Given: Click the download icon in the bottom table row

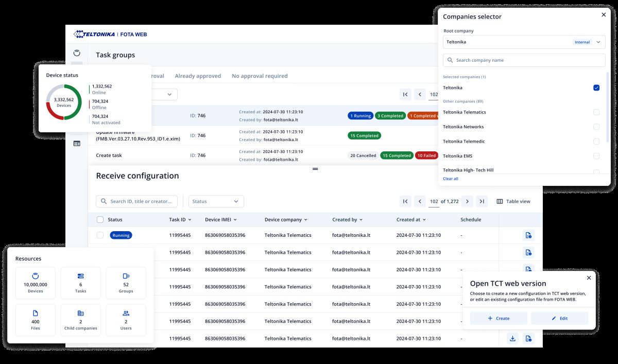Looking at the screenshot, I should 512,338.
